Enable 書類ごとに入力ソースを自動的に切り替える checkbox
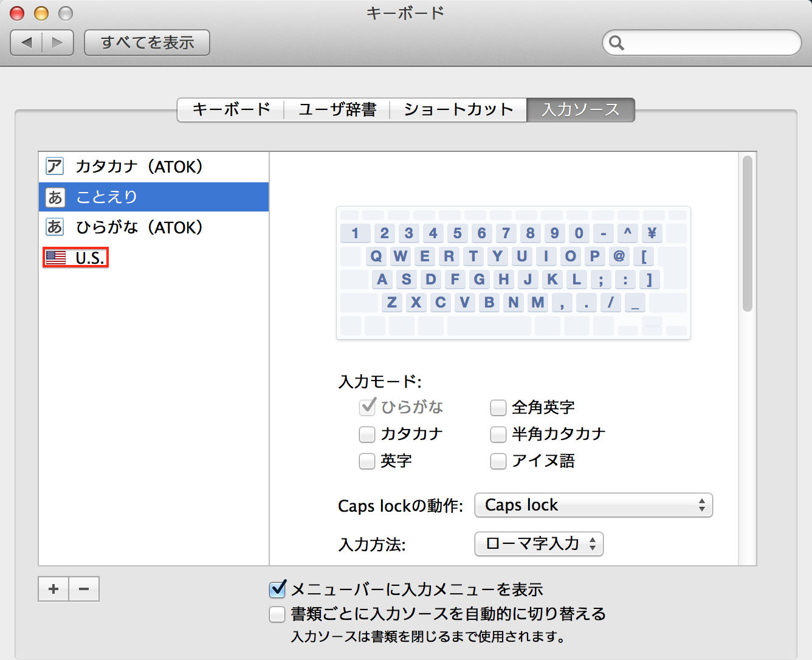 tap(278, 614)
